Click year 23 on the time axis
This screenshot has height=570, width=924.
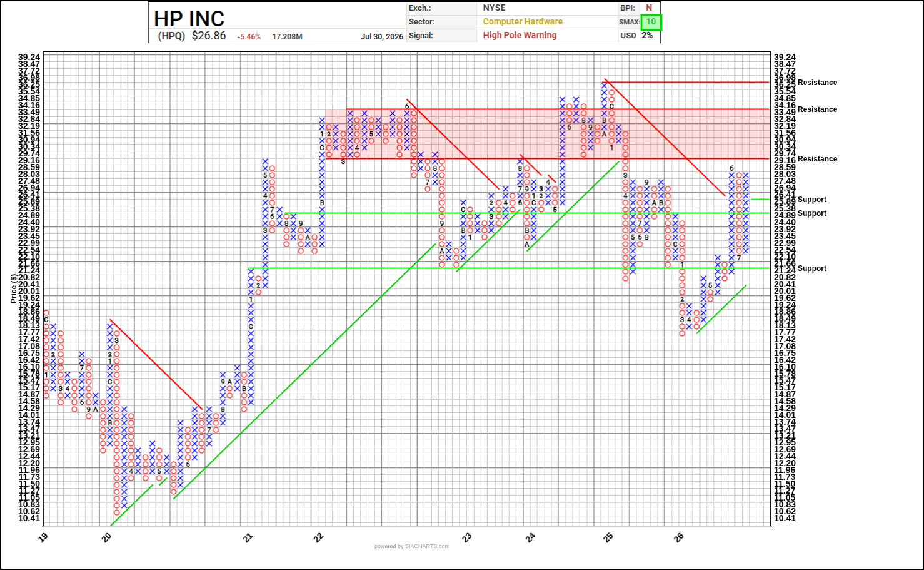[x=467, y=537]
